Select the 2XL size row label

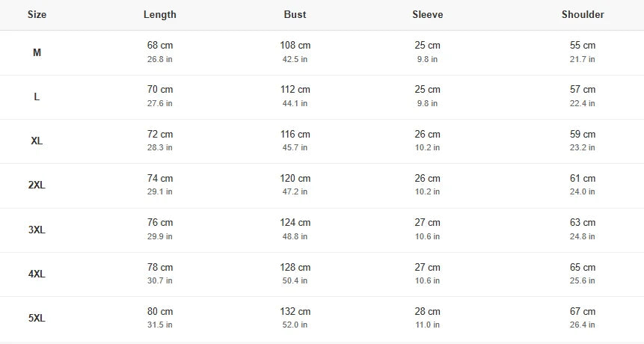click(37, 185)
